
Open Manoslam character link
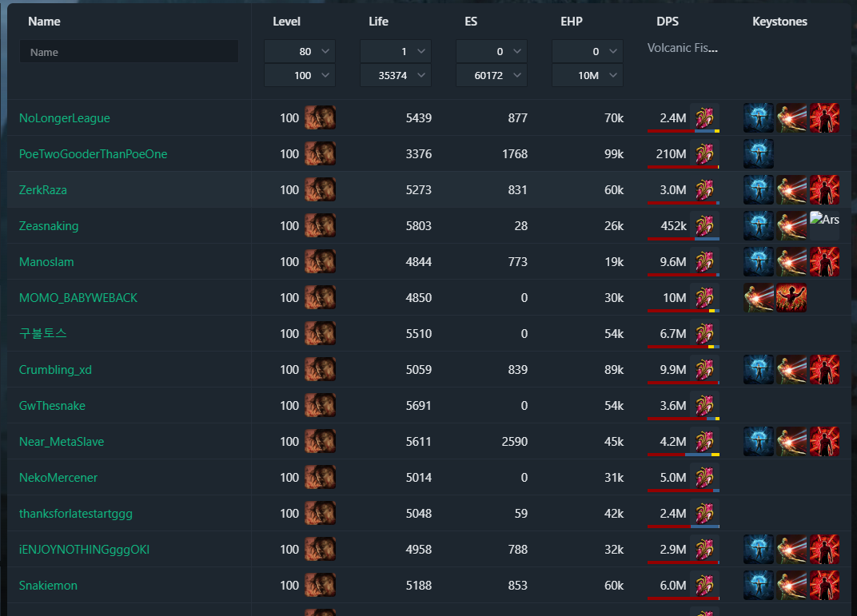coord(46,261)
